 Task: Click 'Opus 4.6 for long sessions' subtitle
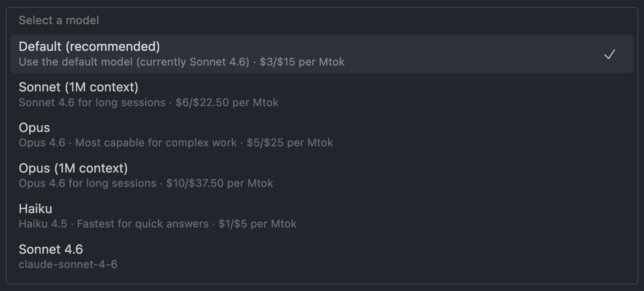pos(87,183)
